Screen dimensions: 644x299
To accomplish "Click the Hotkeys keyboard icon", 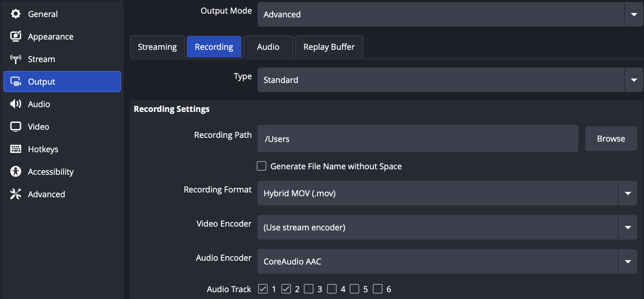I will coord(16,149).
